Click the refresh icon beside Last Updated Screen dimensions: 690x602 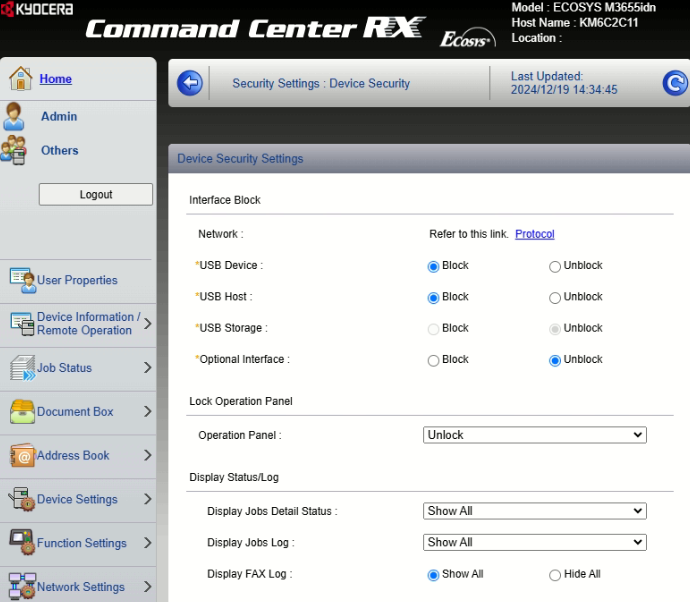click(675, 84)
